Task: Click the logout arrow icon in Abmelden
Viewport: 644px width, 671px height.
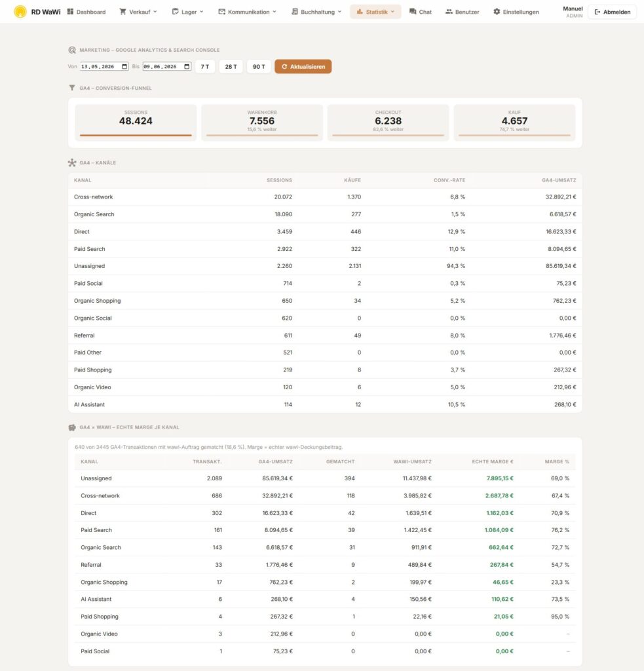Action: 597,12
